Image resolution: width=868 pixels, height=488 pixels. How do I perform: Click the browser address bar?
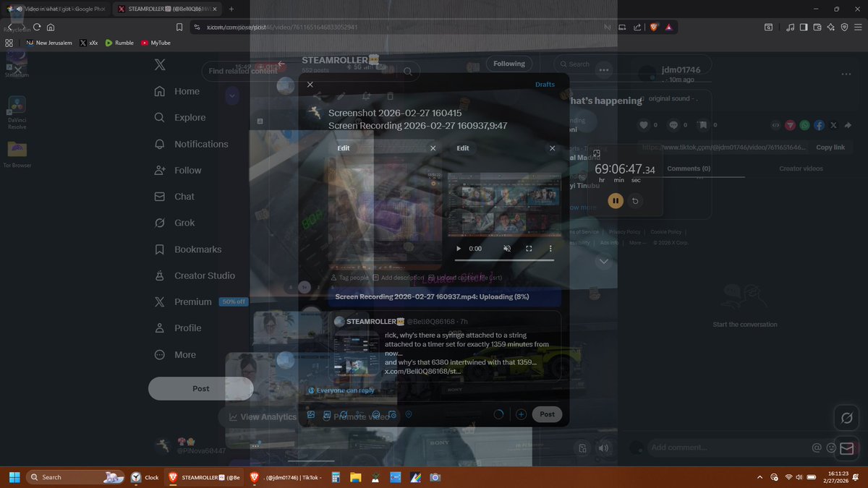(398, 27)
